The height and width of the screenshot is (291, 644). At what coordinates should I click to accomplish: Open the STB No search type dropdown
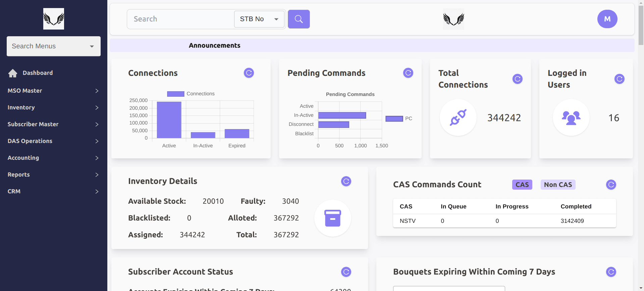click(259, 19)
